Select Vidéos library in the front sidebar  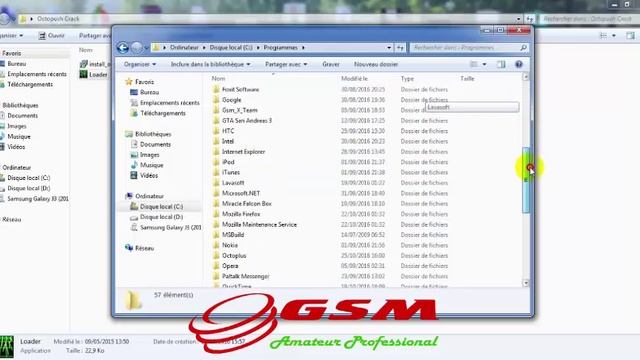click(149, 176)
